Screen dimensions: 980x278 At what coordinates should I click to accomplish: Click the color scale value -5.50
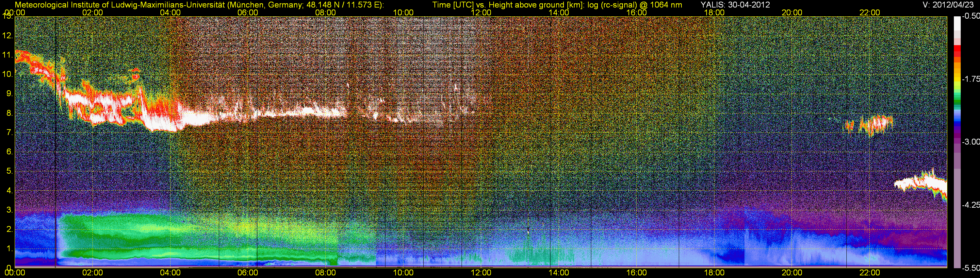click(x=971, y=268)
